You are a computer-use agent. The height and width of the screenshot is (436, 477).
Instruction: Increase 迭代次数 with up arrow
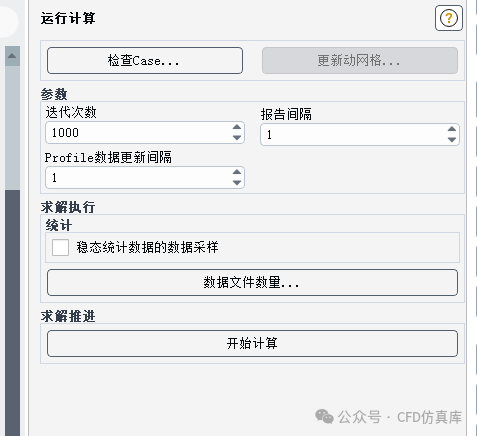tap(237, 127)
